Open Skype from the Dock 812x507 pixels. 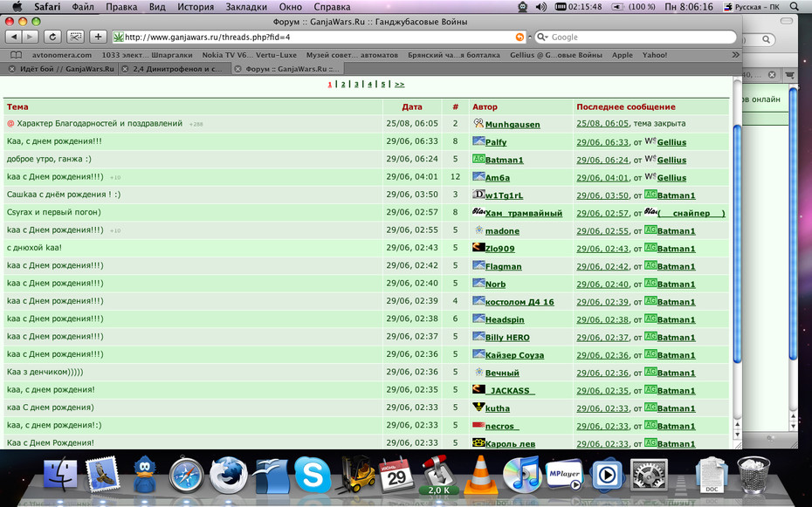pyautogui.click(x=313, y=475)
